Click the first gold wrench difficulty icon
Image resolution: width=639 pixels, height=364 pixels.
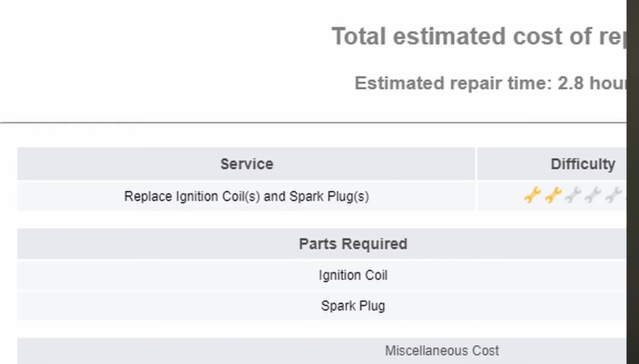click(x=532, y=195)
